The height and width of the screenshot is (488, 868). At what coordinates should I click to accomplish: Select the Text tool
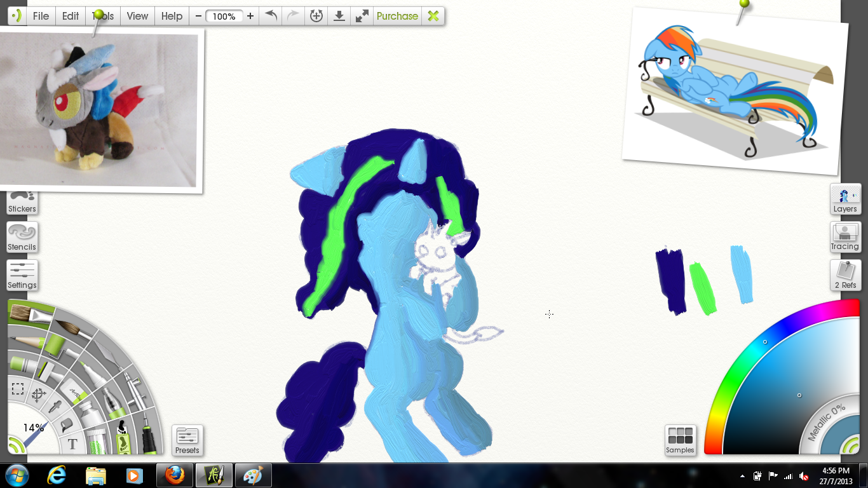pyautogui.click(x=72, y=444)
